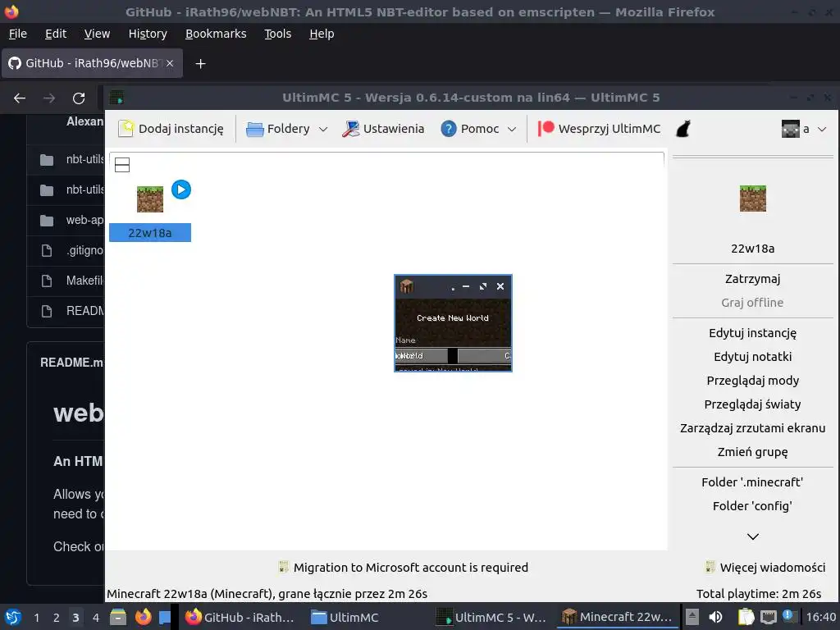Reload the Firefox page
The height and width of the screenshot is (630, 840).
79,98
